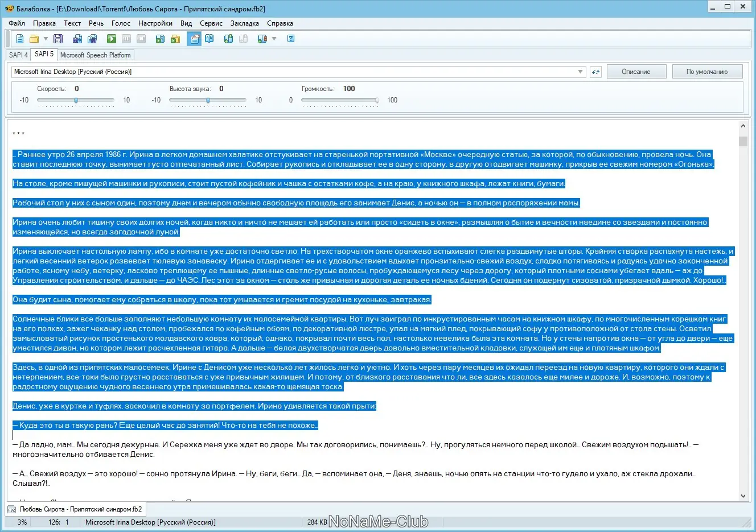Click the highlighted line "На столе, кроме пишущей машинки"

coord(289,184)
